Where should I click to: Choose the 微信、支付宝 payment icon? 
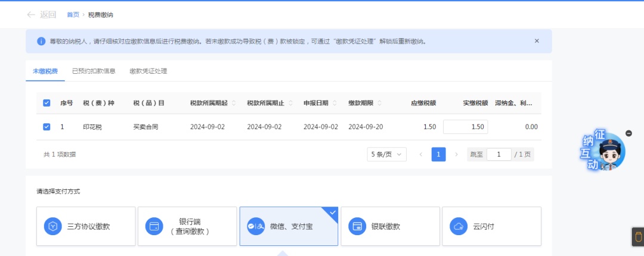[256, 226]
